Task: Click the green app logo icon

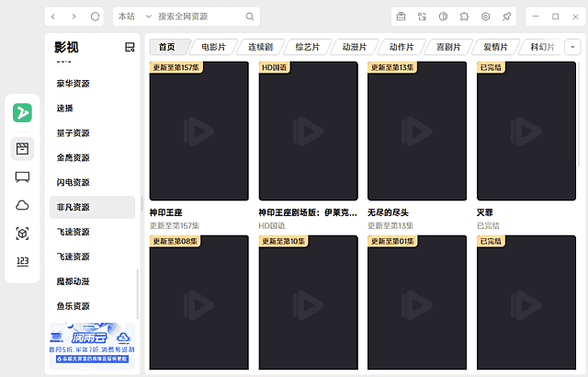Action: click(22, 112)
